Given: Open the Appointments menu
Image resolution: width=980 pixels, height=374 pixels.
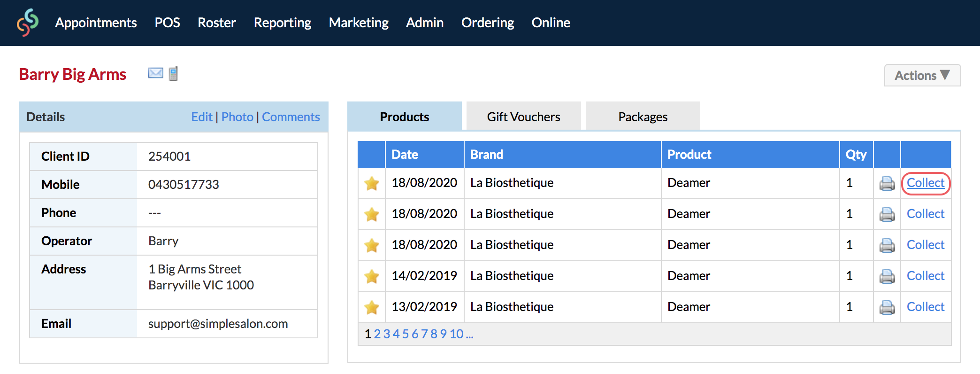Looking at the screenshot, I should (96, 23).
